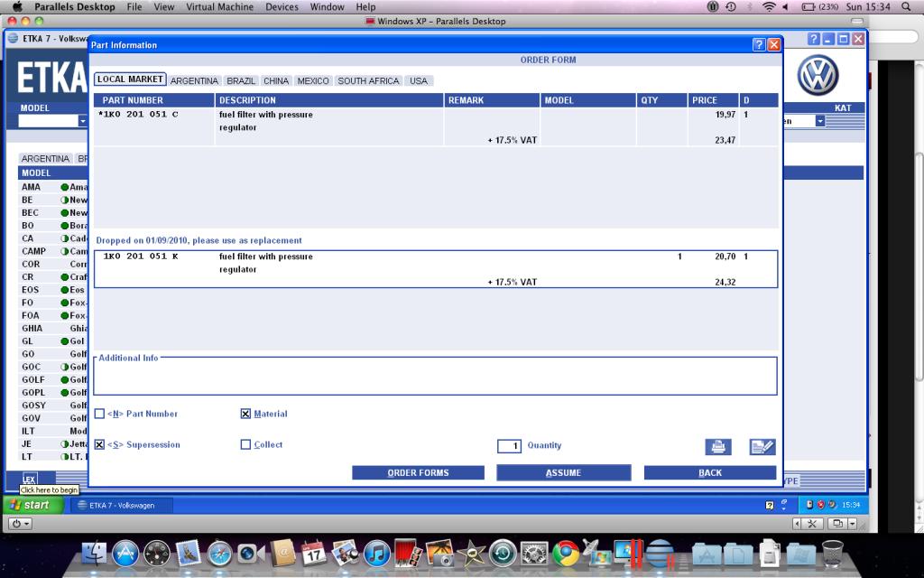Open the Virtual Machine menu
This screenshot has height=578, width=924.
coord(220,7)
